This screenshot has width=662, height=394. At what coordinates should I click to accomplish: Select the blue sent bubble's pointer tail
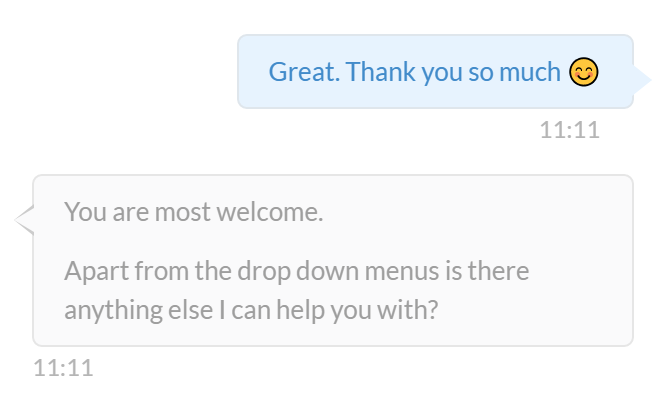642,79
